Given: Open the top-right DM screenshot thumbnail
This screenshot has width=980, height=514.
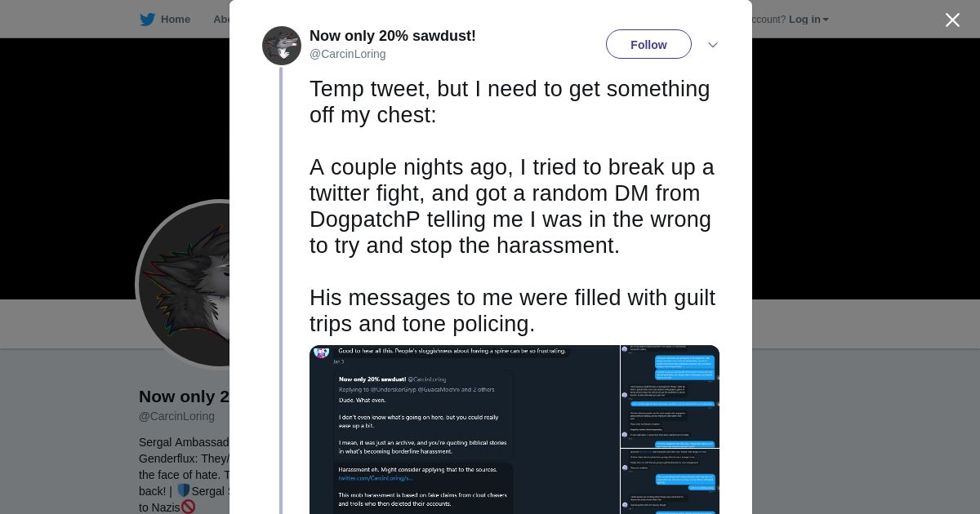Looking at the screenshot, I should 670,396.
